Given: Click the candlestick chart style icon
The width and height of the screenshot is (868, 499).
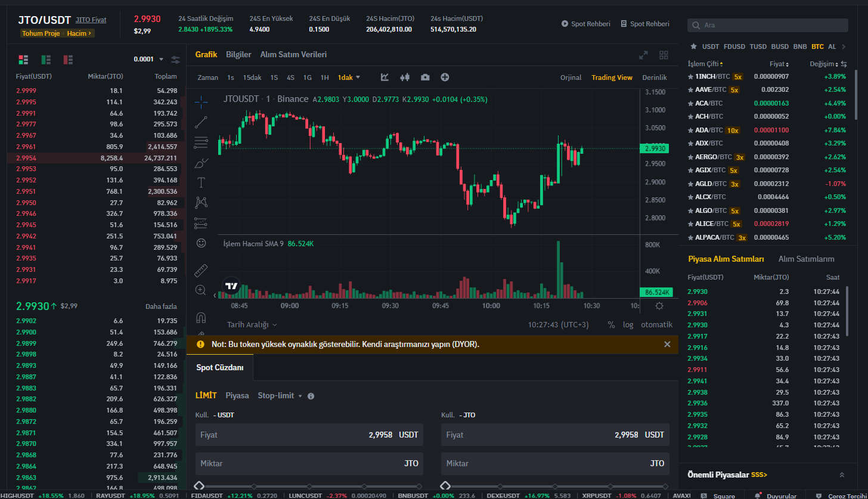Looking at the screenshot, I should click(405, 78).
